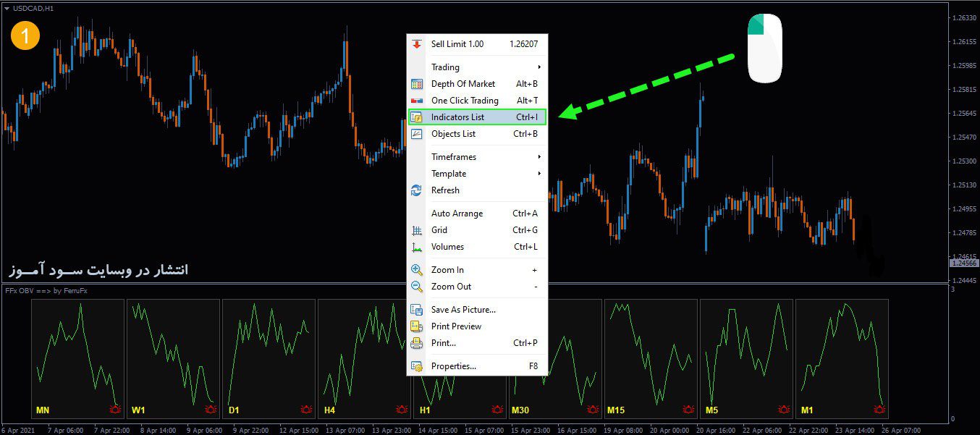980x435 pixels.
Task: Click the Zoom In magnifier icon
Action: click(416, 270)
